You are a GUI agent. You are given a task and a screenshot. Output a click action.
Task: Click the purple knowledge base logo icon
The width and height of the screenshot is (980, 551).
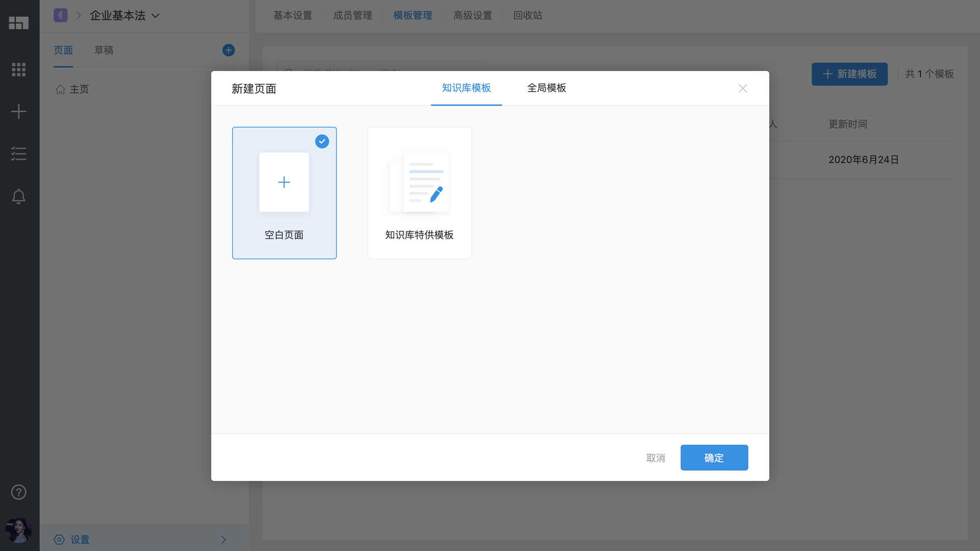tap(61, 15)
